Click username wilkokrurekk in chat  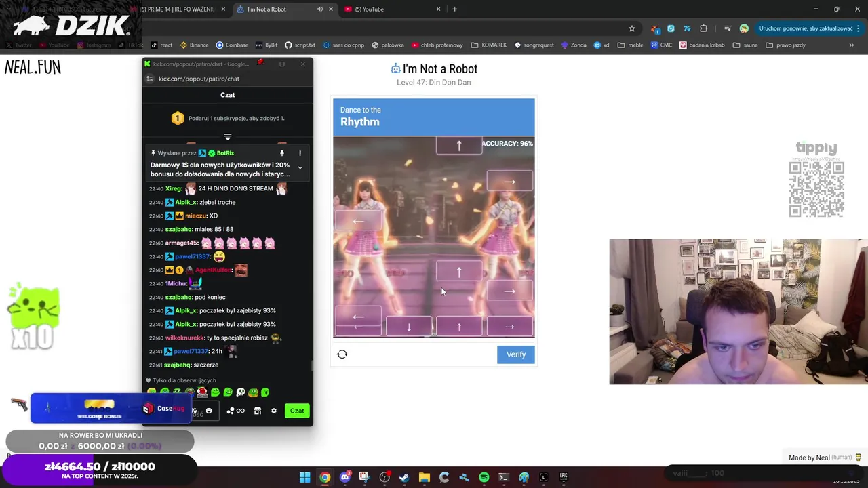point(182,338)
